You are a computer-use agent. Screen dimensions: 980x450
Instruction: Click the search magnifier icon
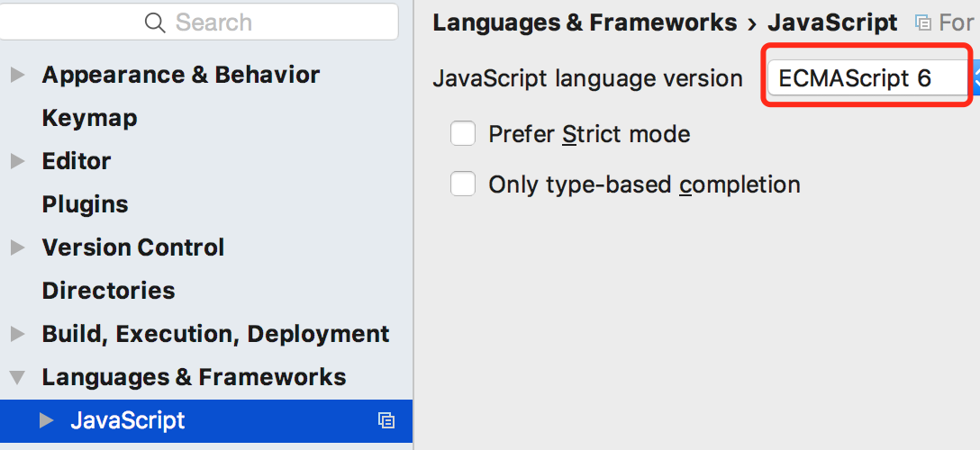(x=156, y=22)
